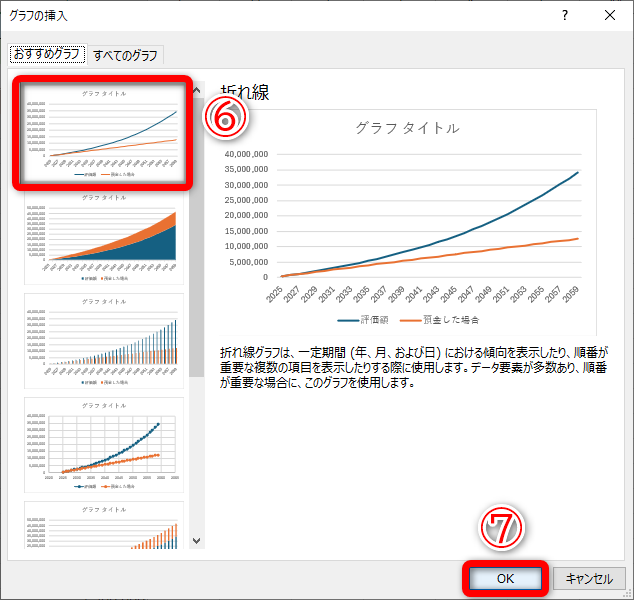Viewport: 634px width, 600px height.
Task: Select the おすすめグラフ tab
Action: pos(46,54)
